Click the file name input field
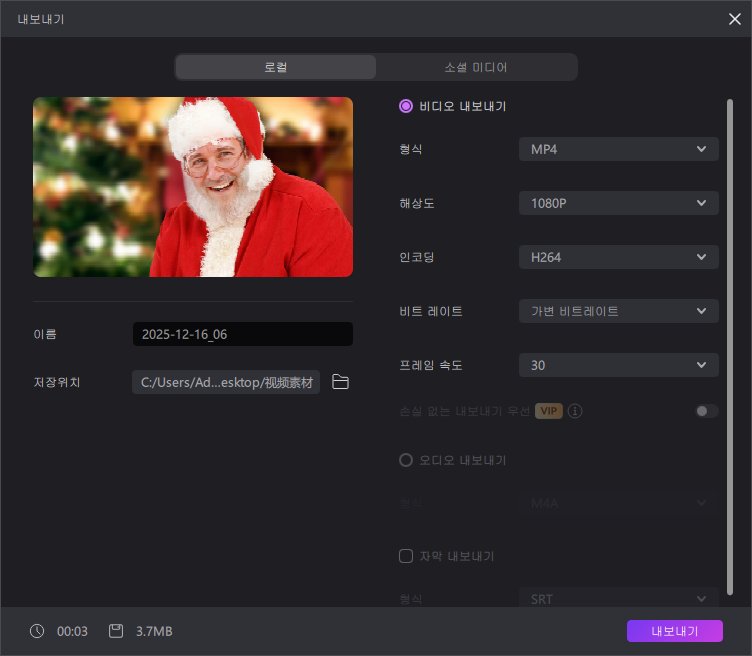 [x=242, y=334]
